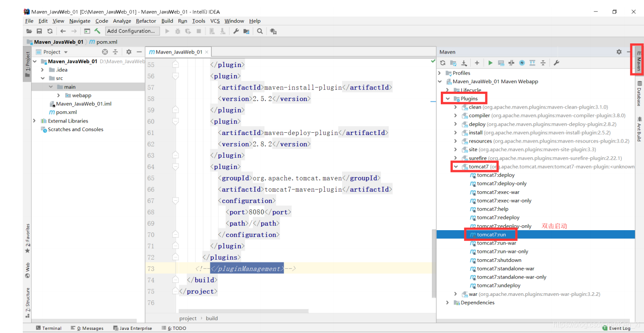Open Project Structure from the main toolbar
Viewport: 644px width, 333px height.
tap(246, 31)
